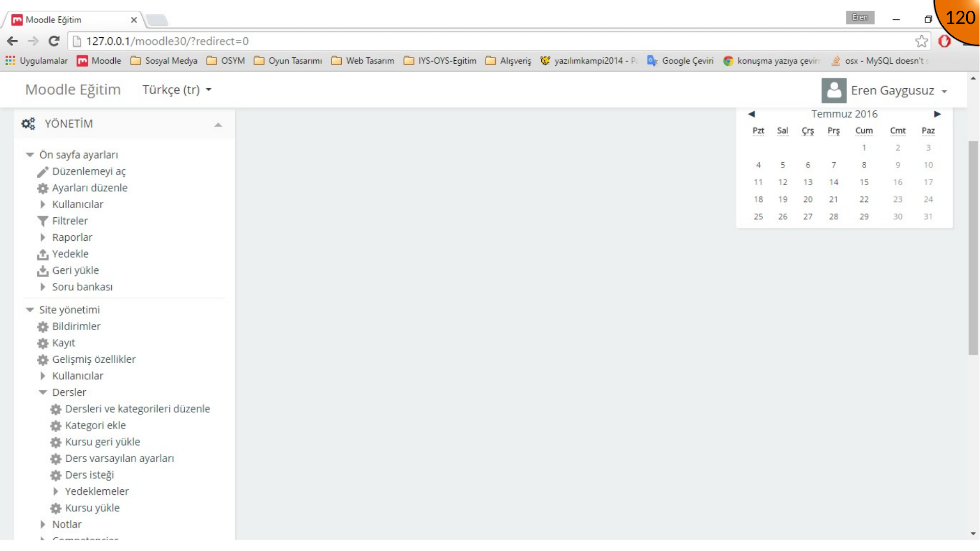Image resolution: width=980 pixels, height=551 pixels.
Task: Click the user avatar icon
Action: click(834, 90)
